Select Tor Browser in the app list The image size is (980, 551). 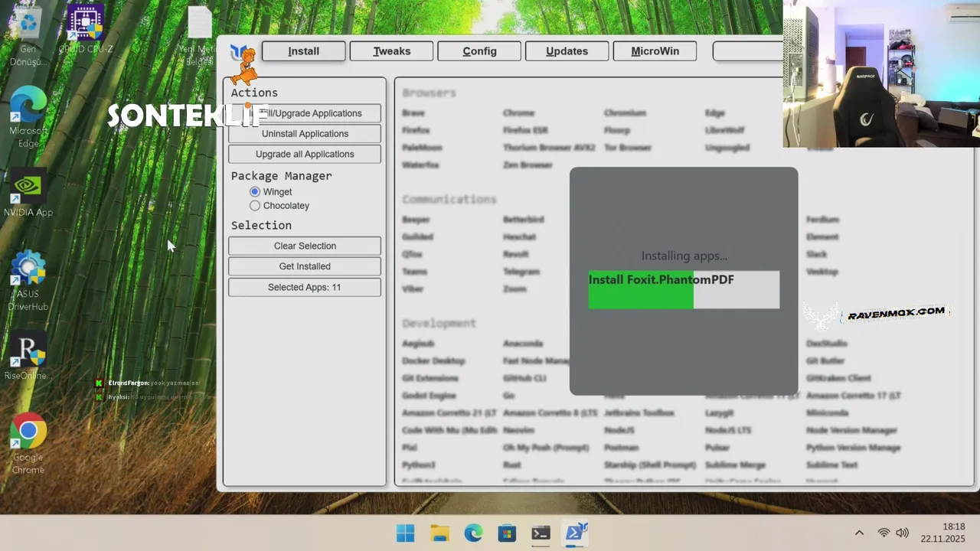(x=628, y=148)
